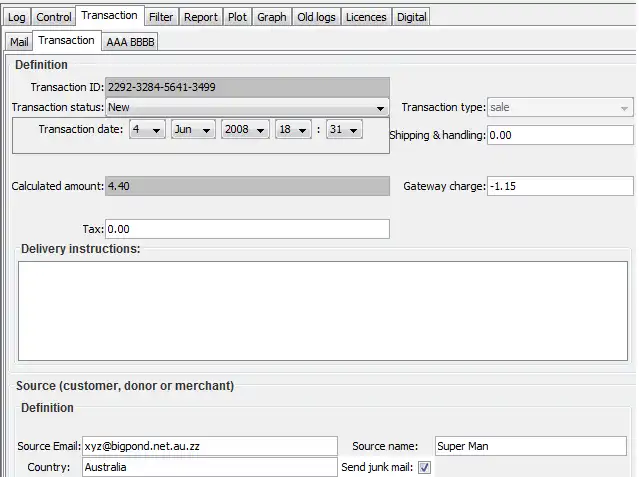Select the inner Transaction sub-tab
This screenshot has width=639, height=477.
click(x=67, y=40)
